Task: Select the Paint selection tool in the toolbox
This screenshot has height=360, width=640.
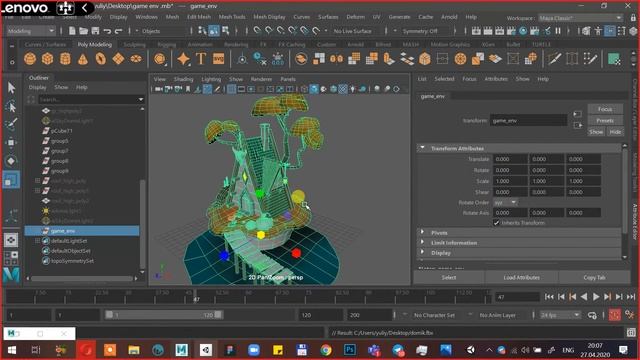Action: [11, 124]
